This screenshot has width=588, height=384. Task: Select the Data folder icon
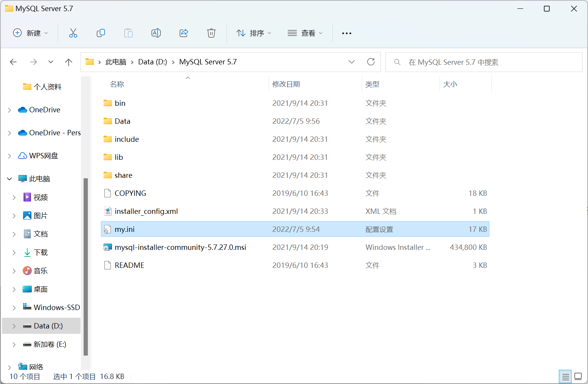108,121
